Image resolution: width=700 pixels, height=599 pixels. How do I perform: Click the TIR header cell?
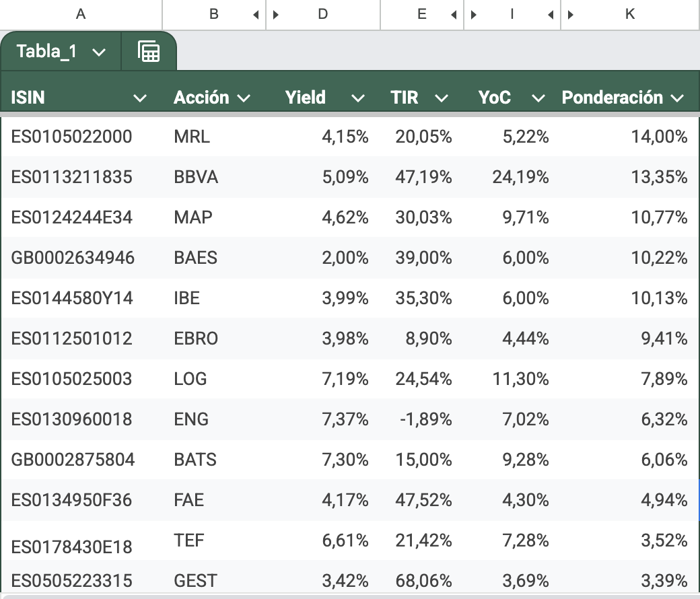[x=422, y=91]
